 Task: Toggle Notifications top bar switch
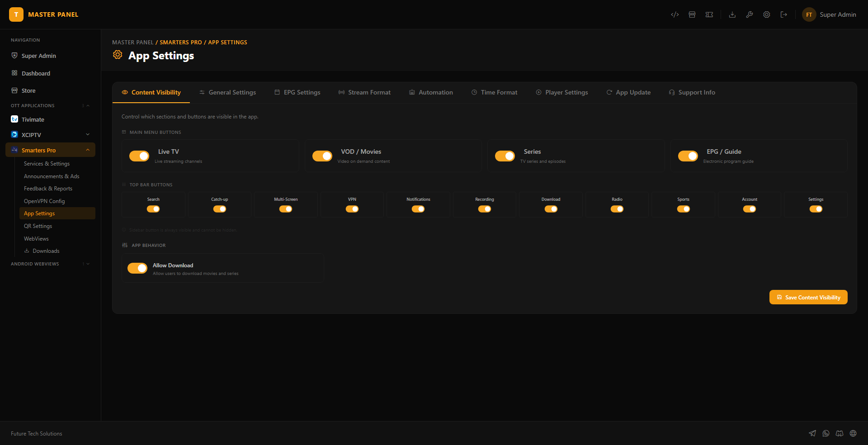pyautogui.click(x=418, y=209)
